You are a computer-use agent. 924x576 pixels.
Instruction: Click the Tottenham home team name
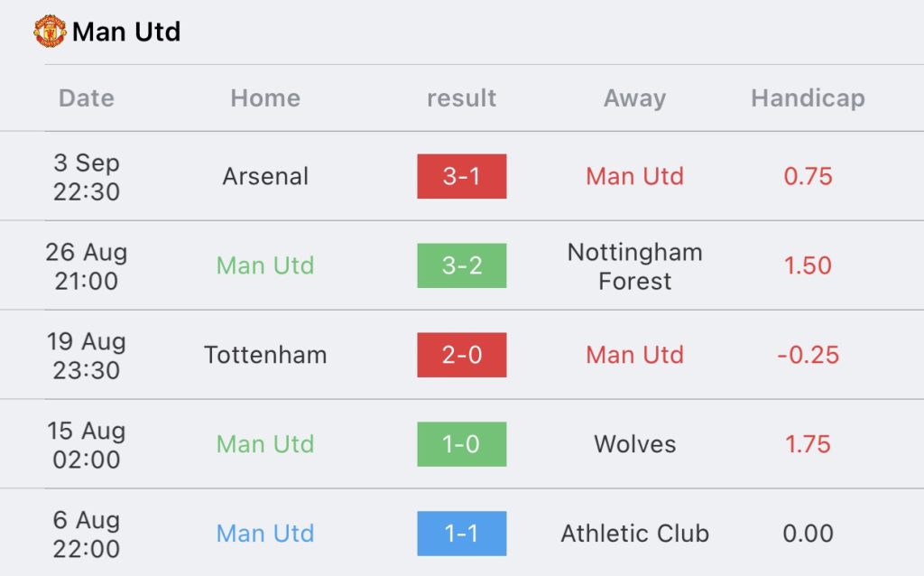pos(265,355)
